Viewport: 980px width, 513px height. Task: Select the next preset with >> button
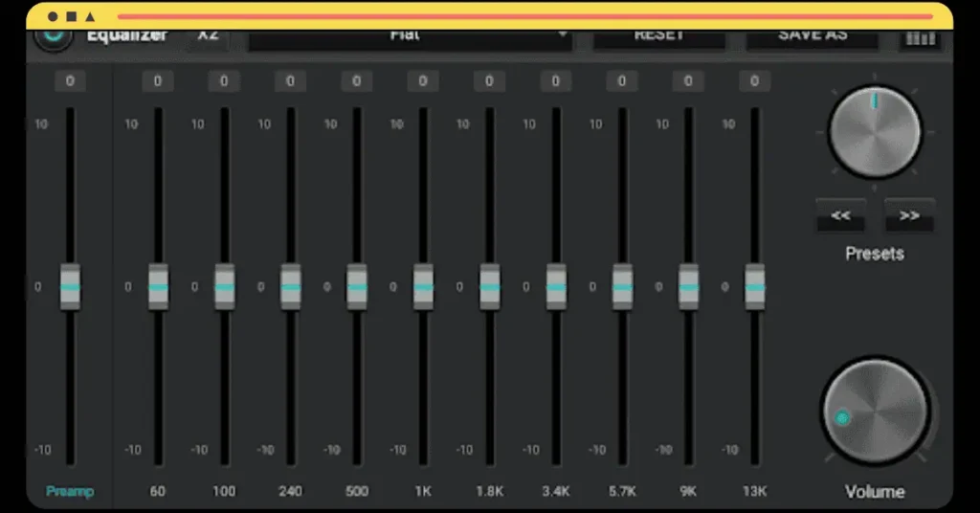point(909,215)
